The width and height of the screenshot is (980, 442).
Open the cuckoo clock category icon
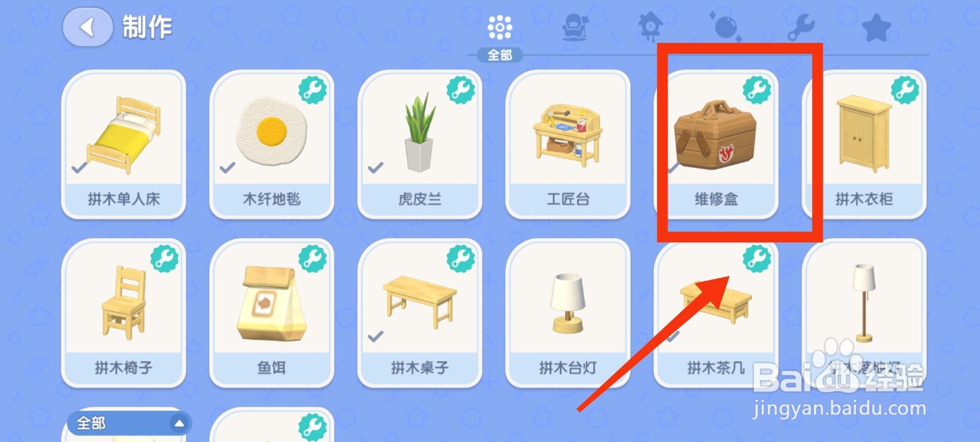pos(649,28)
